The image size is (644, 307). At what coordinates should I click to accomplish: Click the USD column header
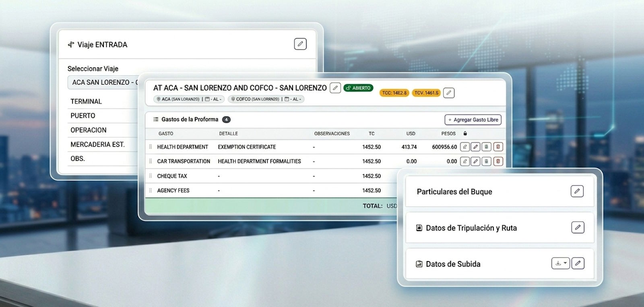tap(411, 133)
